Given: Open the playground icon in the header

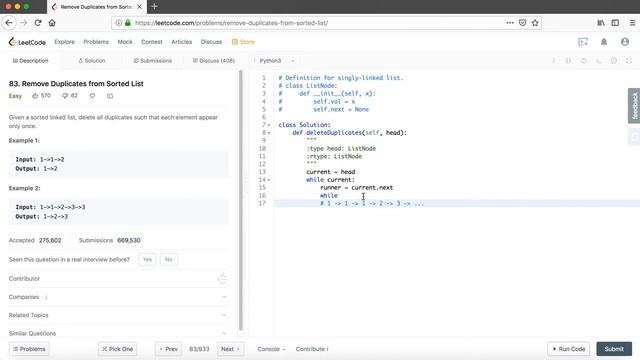Looking at the screenshot, I should coord(583,42).
